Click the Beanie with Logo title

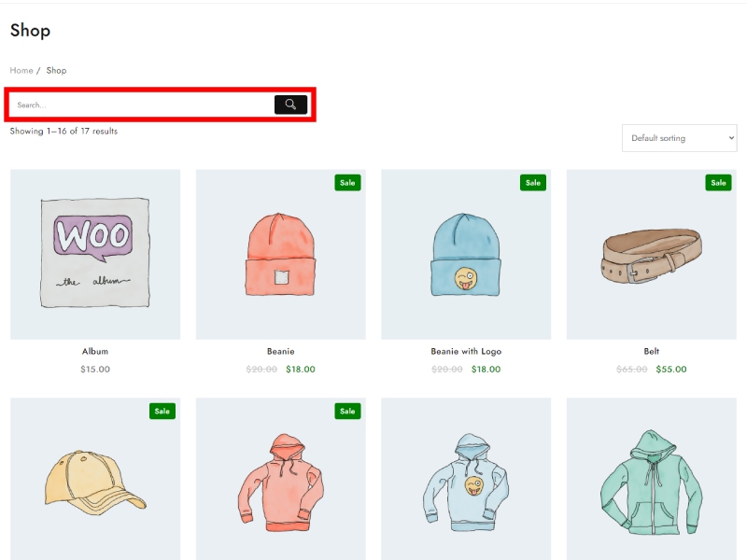[x=466, y=352]
